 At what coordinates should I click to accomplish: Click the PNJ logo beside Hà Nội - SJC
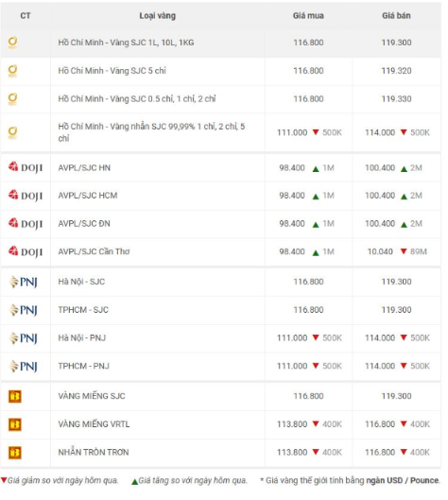pyautogui.click(x=24, y=282)
